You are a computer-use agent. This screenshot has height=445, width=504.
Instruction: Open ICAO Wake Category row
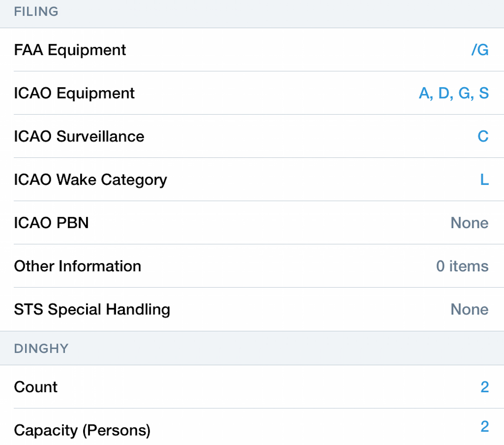pos(90,180)
